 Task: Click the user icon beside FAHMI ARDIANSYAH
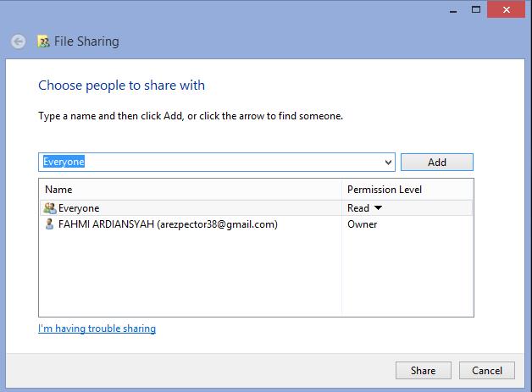(x=49, y=224)
